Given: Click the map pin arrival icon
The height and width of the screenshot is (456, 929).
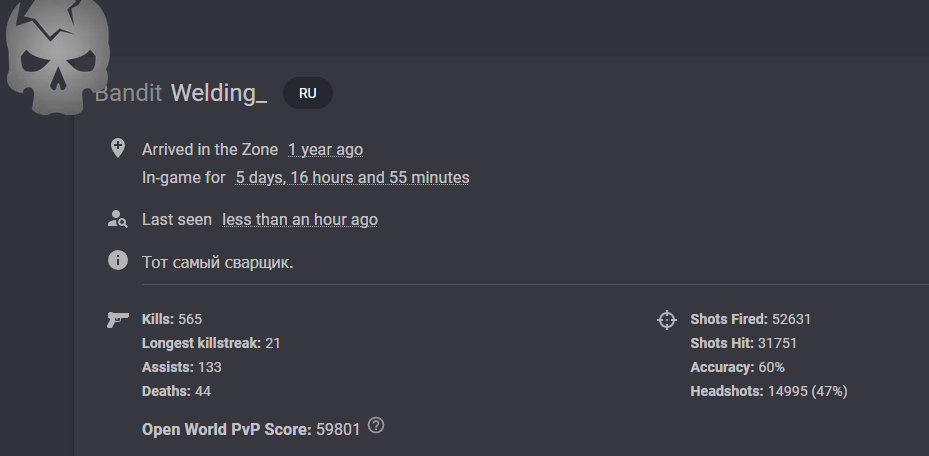Looking at the screenshot, I should pyautogui.click(x=118, y=148).
